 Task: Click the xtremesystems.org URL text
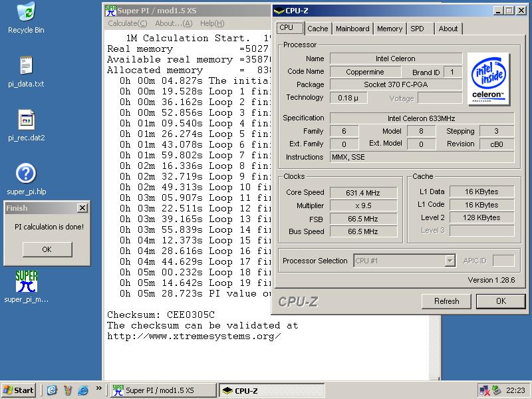tap(194, 336)
